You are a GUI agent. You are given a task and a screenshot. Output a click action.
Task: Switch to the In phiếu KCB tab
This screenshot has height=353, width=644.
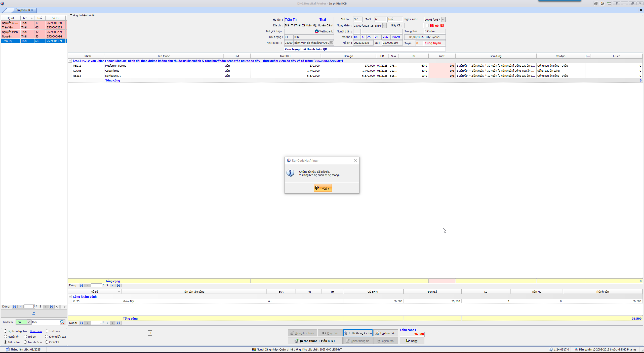coord(25,10)
